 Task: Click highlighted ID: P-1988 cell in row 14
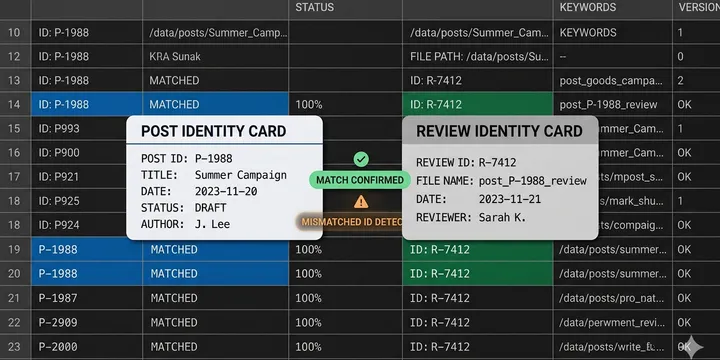click(87, 104)
